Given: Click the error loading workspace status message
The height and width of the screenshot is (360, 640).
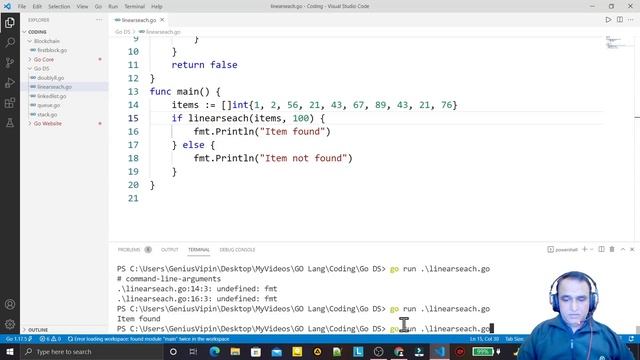Looking at the screenshot, I should click(x=149, y=339).
